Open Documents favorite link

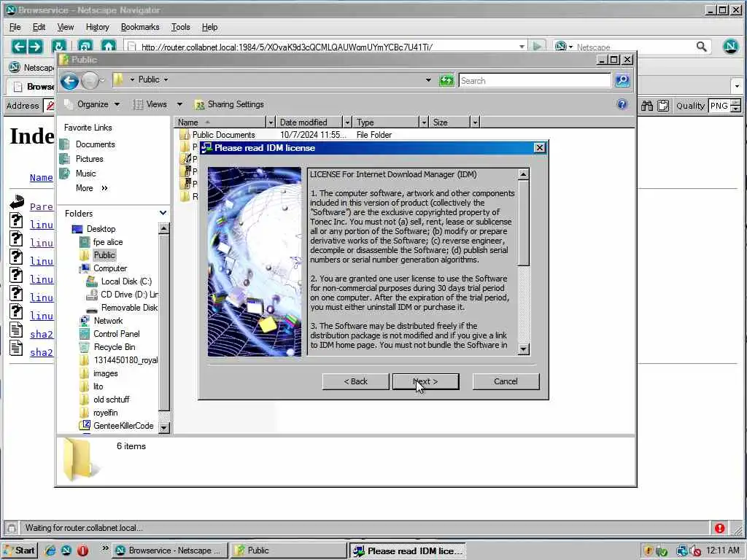tap(96, 144)
